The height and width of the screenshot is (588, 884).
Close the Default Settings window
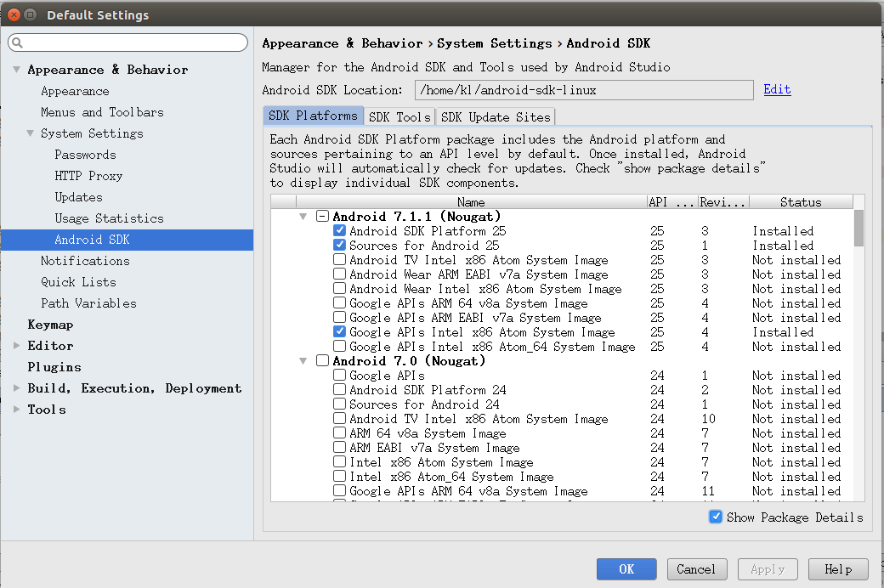[x=14, y=14]
